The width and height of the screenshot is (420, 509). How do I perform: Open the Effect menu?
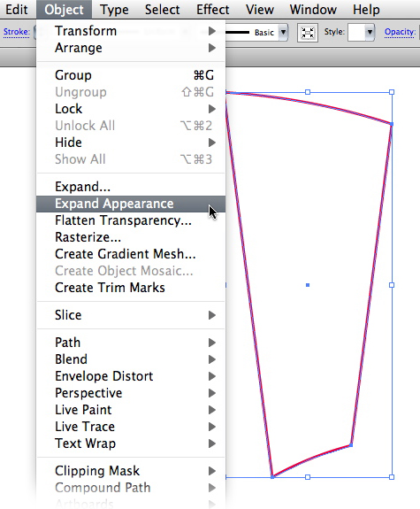(213, 10)
